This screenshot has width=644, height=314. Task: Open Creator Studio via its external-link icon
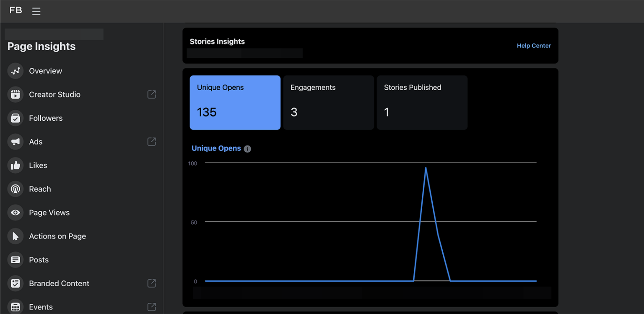pyautogui.click(x=151, y=94)
